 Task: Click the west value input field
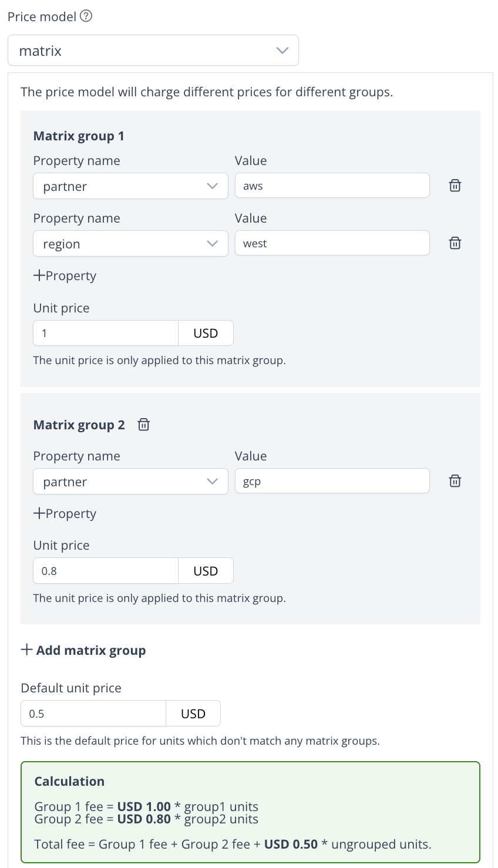[332, 243]
